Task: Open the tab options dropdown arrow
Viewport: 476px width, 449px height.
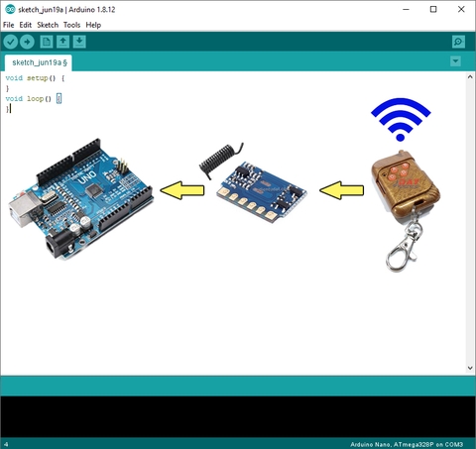Action: (455, 61)
